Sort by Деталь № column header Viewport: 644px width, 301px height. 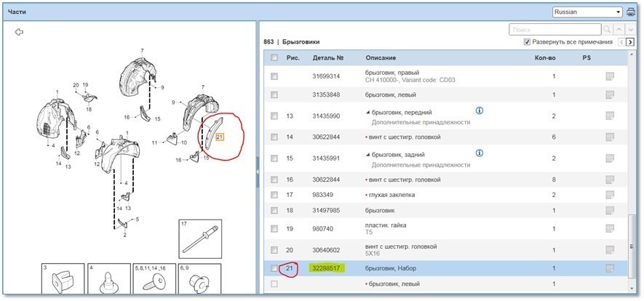coord(327,58)
